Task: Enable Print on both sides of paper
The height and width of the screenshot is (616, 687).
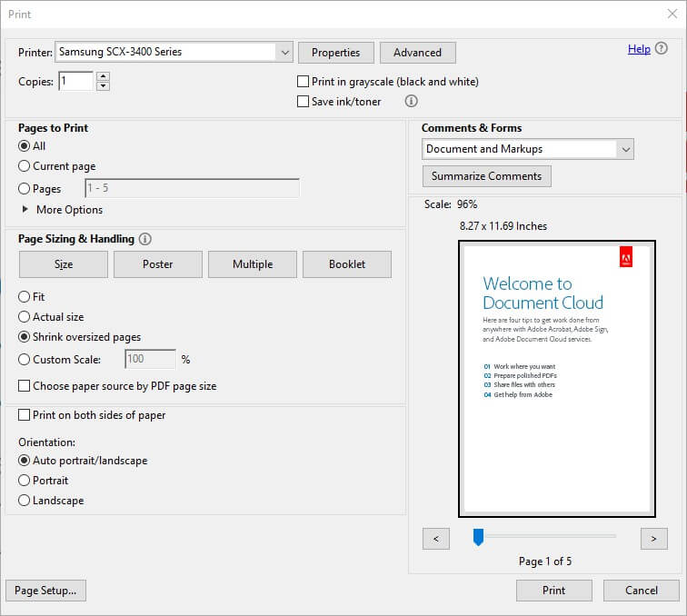Action: [x=25, y=415]
